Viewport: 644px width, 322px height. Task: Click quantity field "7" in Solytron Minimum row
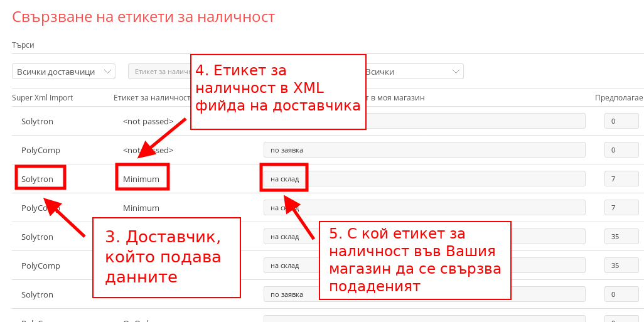[x=621, y=179]
